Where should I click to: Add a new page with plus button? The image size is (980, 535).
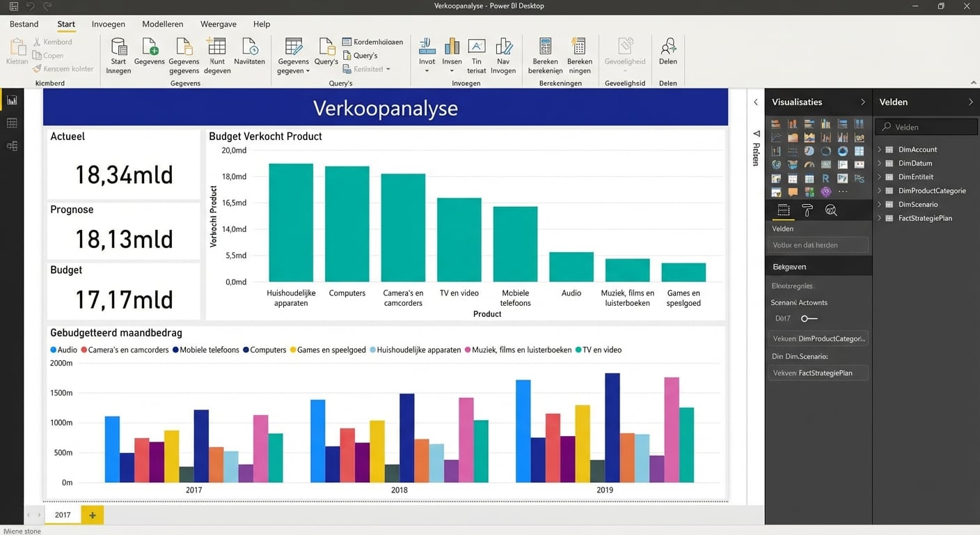[92, 515]
